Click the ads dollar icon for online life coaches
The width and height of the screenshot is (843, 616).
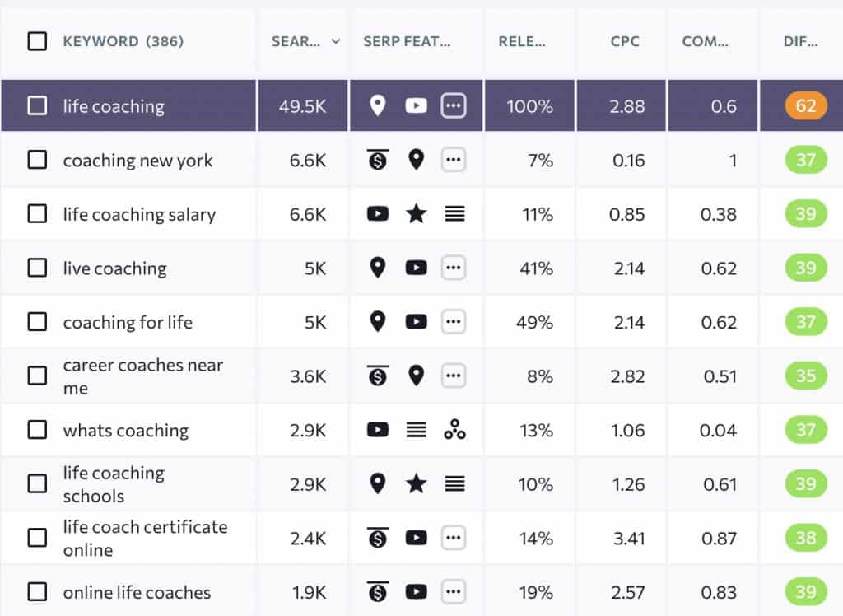(x=377, y=591)
